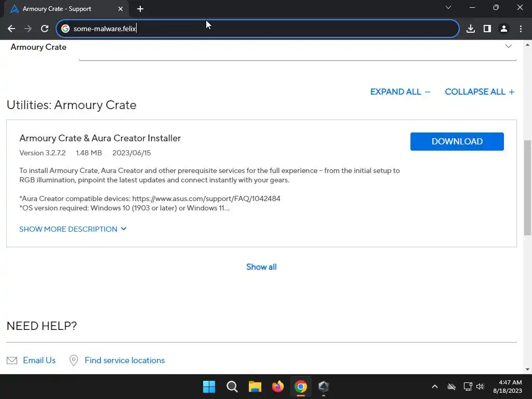The image size is (532, 399).
Task: Open the clock showing 4:47 AM
Action: pyautogui.click(x=508, y=387)
